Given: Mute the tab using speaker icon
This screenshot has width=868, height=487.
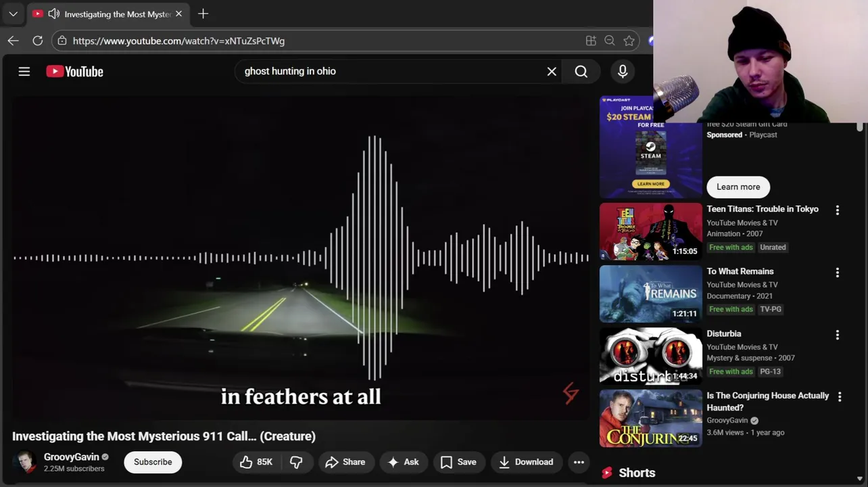Looking at the screenshot, I should pyautogui.click(x=54, y=14).
